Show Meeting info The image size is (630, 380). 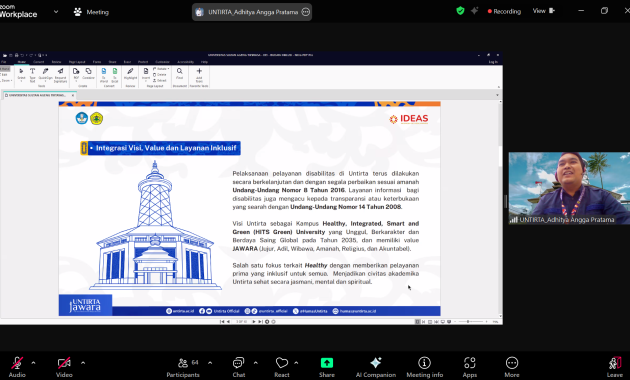point(424,367)
